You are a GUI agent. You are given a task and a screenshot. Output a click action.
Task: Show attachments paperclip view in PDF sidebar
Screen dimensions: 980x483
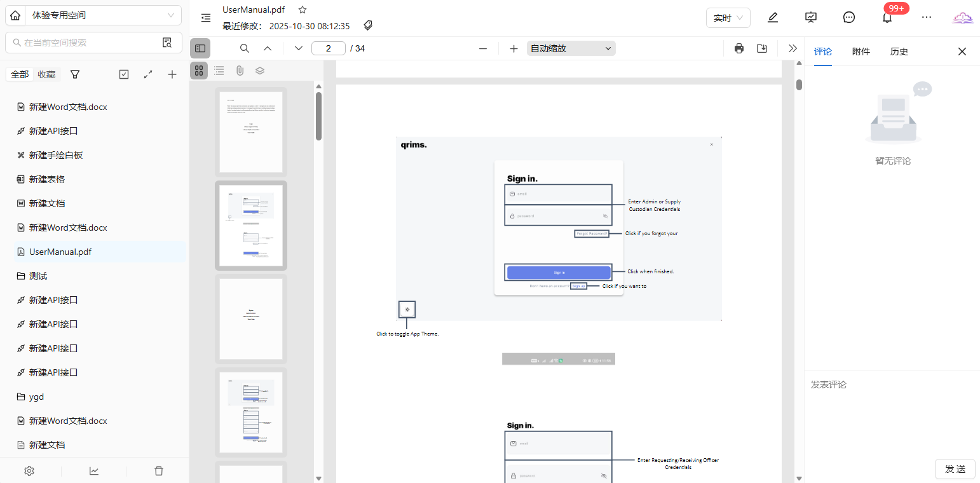pyautogui.click(x=240, y=71)
